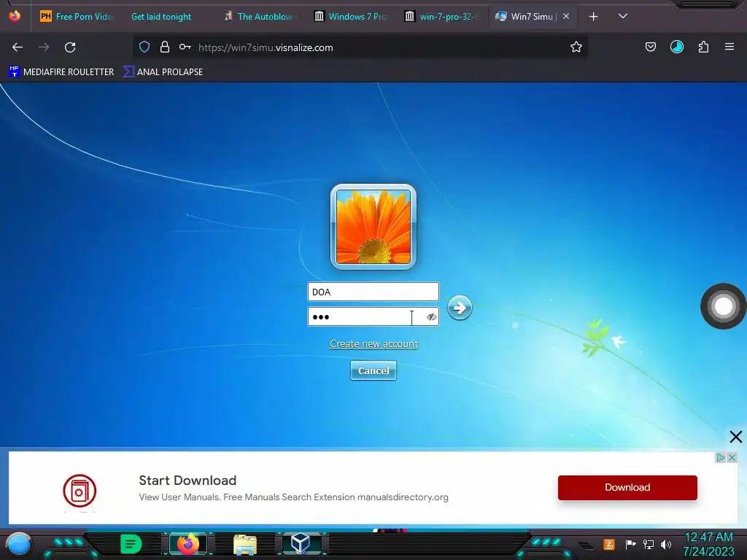This screenshot has width=747, height=560.
Task: Close the Win7 Simu tab
Action: pos(566,16)
